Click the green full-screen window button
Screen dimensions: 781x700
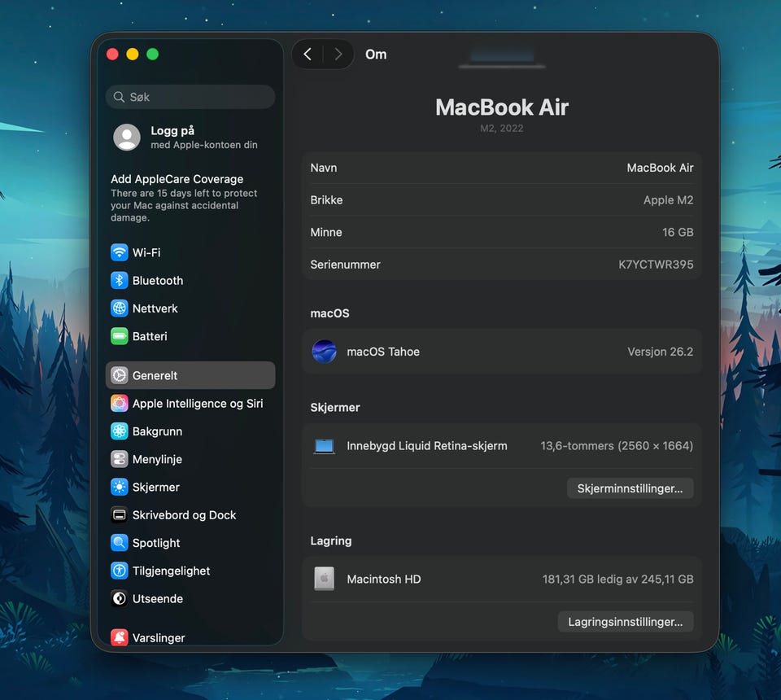152,54
